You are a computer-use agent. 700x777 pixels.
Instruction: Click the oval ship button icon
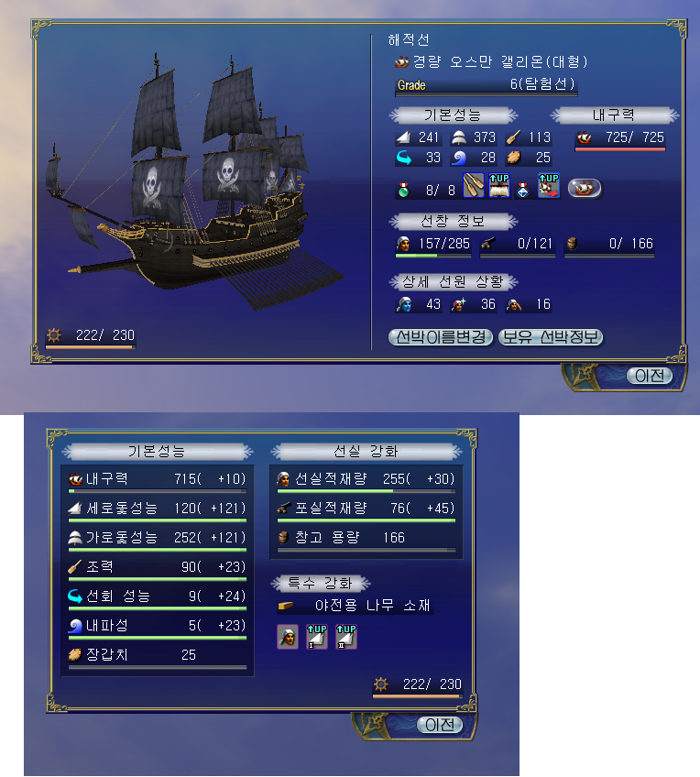click(585, 189)
